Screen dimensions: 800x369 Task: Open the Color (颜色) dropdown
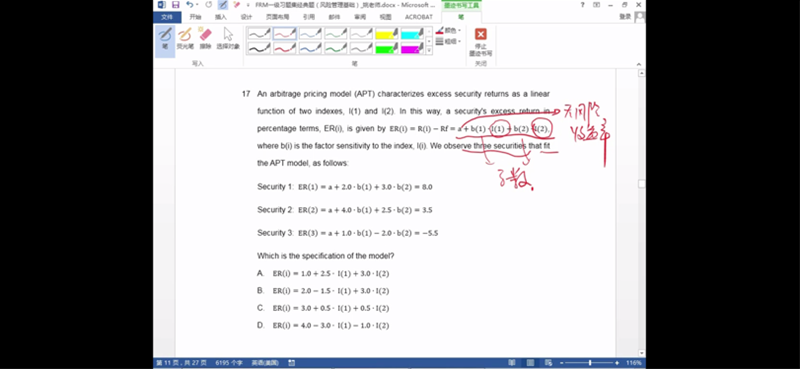coord(448,31)
